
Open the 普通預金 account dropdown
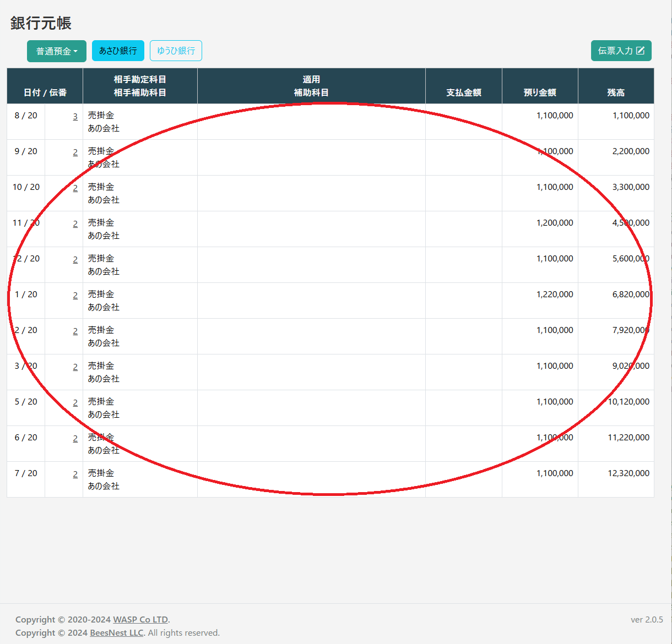click(56, 51)
